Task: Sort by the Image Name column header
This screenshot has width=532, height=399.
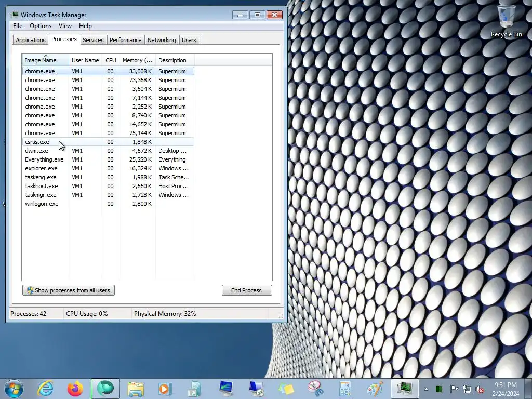Action: pos(46,60)
